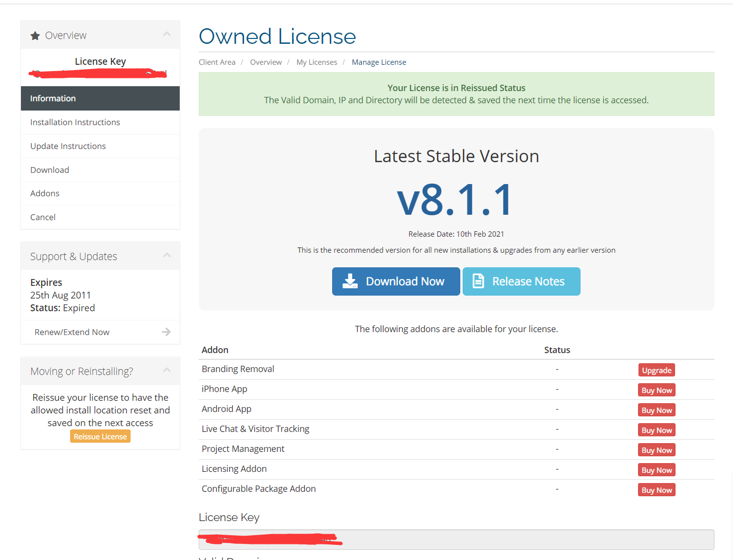Click 'Your License is in Reissued Status' notice
The width and height of the screenshot is (733, 560).
456,88
